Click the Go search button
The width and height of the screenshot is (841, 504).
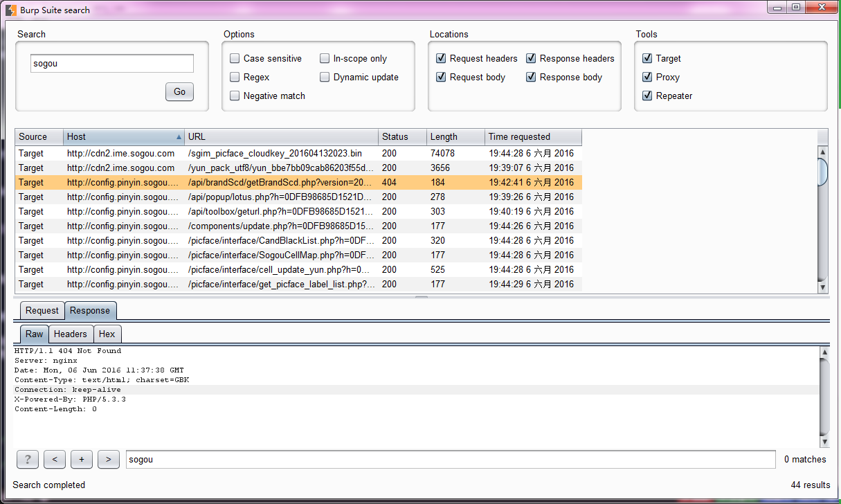(x=179, y=91)
